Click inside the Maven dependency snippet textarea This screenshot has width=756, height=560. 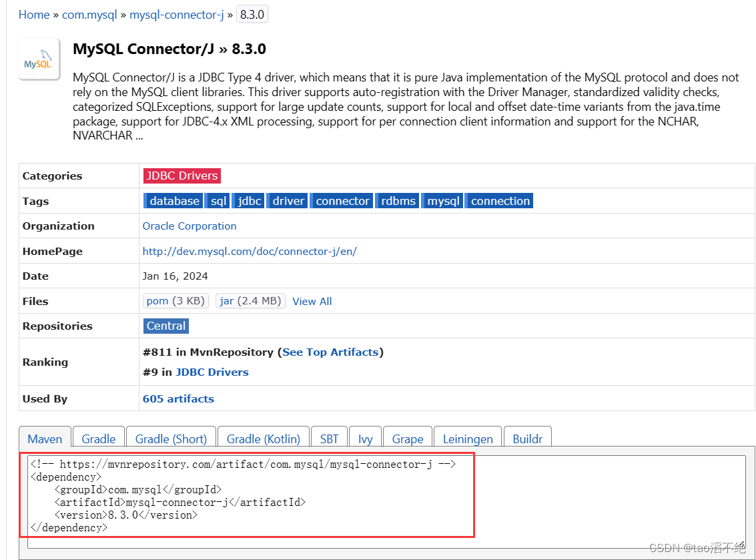pyautogui.click(x=387, y=502)
